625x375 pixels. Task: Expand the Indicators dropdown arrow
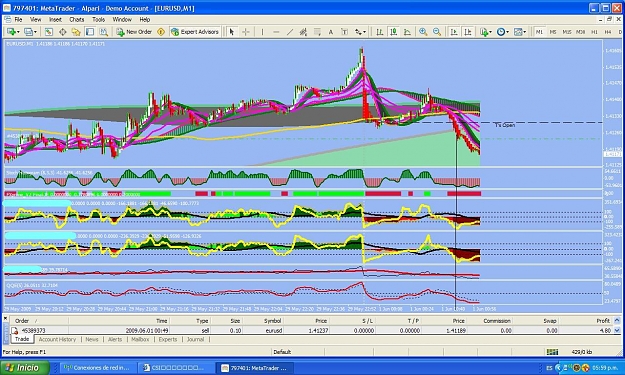(490, 32)
